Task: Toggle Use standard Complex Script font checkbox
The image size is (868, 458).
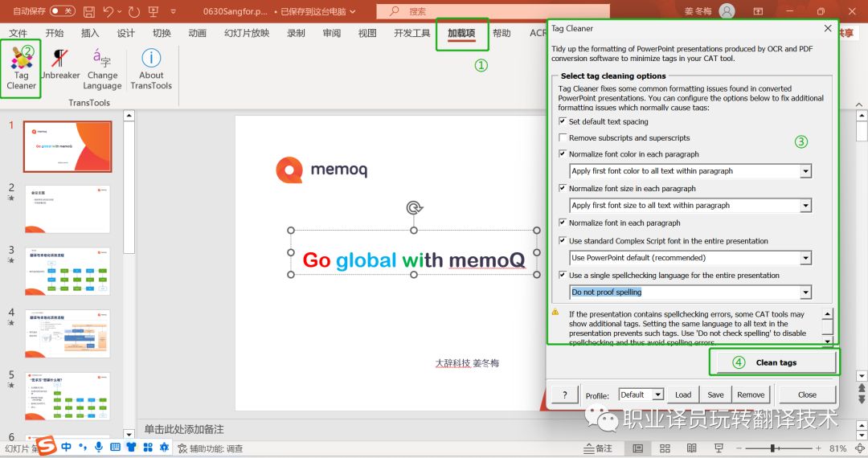Action: [563, 240]
